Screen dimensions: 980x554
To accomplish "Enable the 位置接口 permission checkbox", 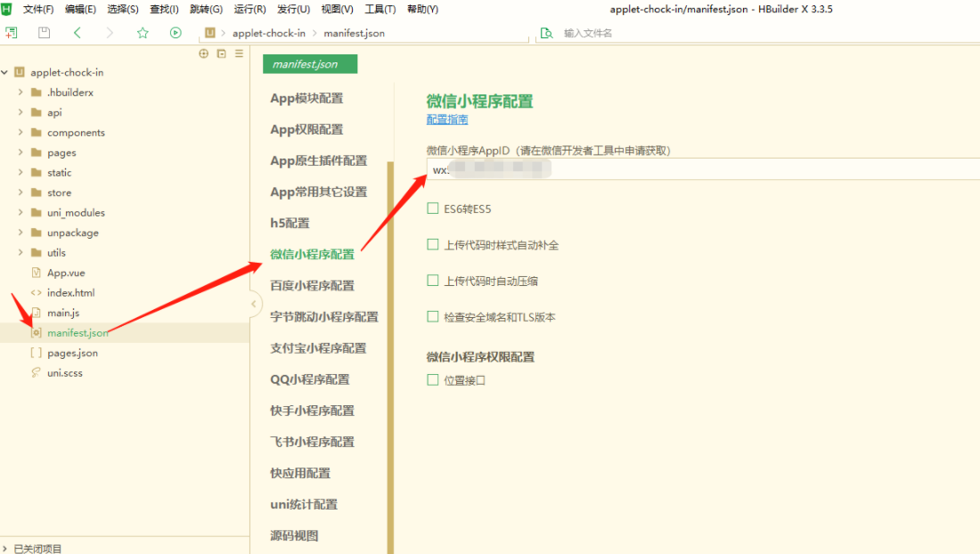I will [x=432, y=379].
